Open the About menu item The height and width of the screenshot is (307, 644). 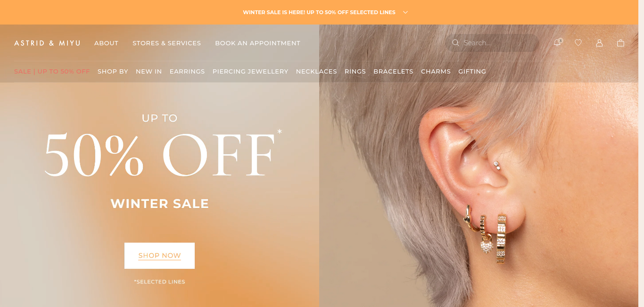tap(106, 43)
